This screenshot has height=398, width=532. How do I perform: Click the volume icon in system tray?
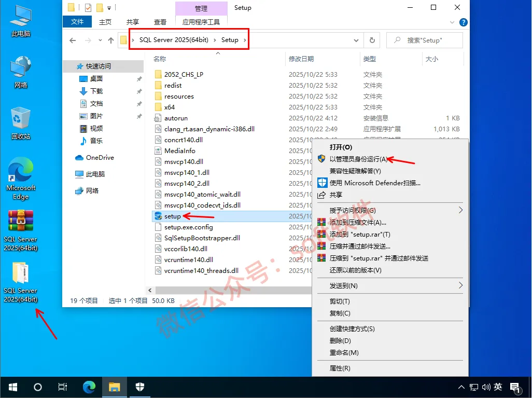(x=486, y=387)
